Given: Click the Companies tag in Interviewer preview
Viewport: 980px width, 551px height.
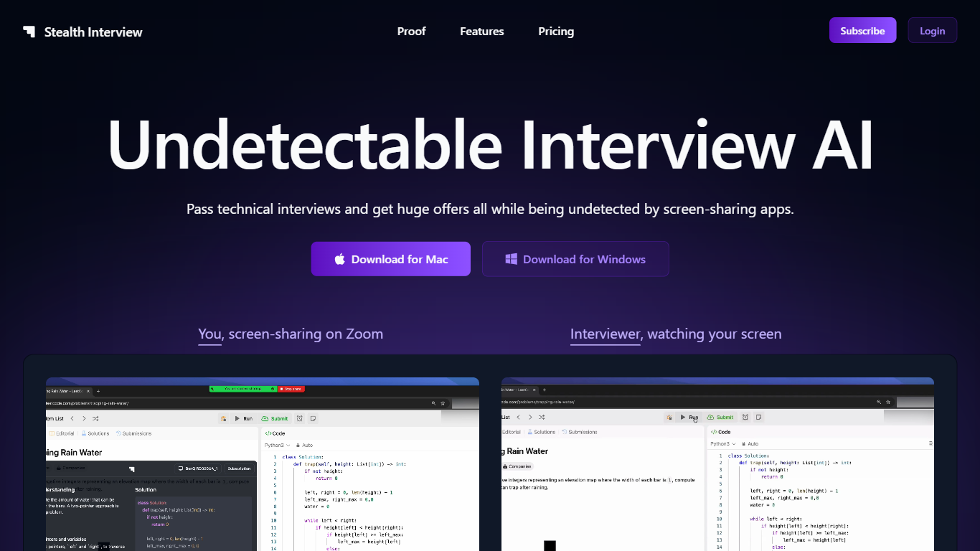Looking at the screenshot, I should click(x=517, y=466).
